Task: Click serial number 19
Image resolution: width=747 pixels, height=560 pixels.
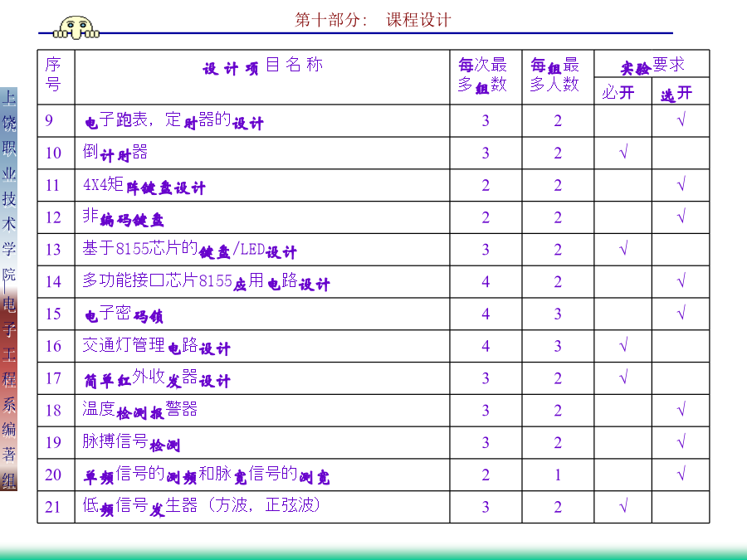Action: pos(53,442)
